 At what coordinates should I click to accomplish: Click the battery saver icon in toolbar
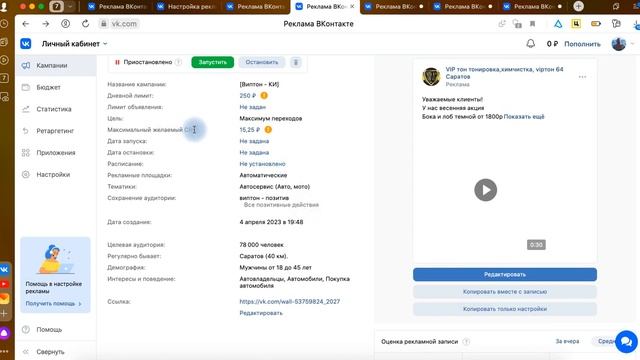tap(596, 24)
